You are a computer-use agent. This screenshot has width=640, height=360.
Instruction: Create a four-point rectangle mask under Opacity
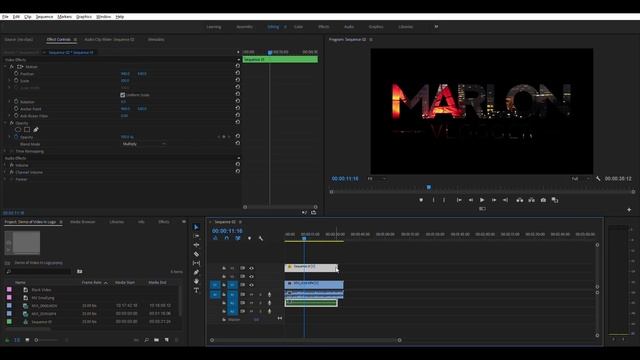click(x=27, y=130)
